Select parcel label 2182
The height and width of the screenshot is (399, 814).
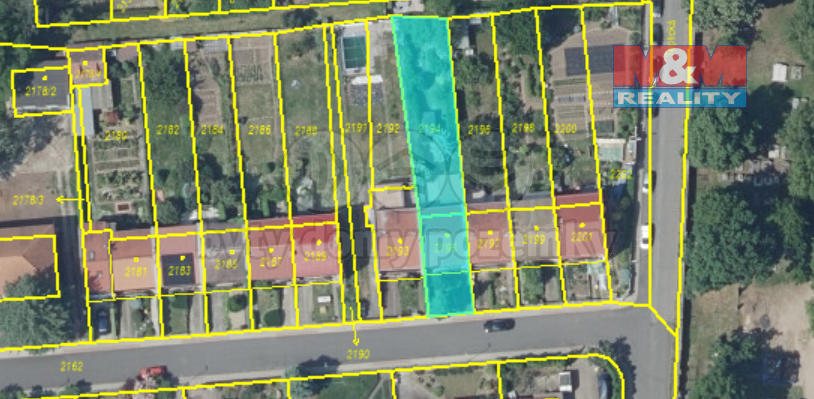168,130
